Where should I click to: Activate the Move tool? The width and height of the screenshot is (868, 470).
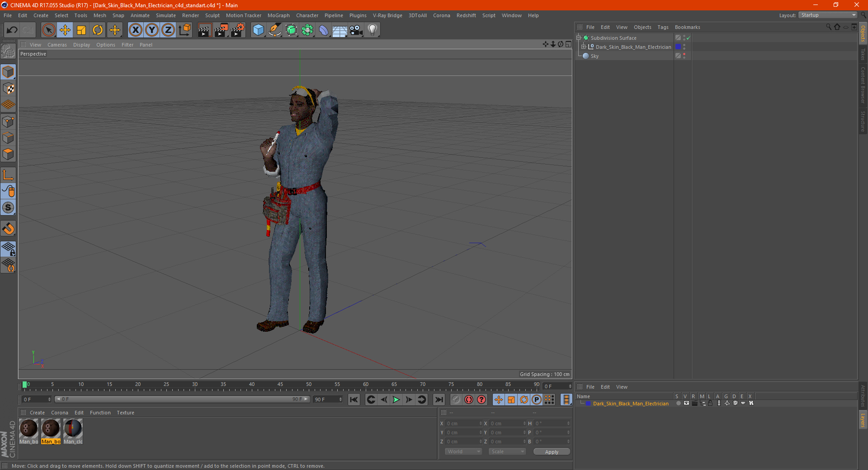(x=65, y=30)
